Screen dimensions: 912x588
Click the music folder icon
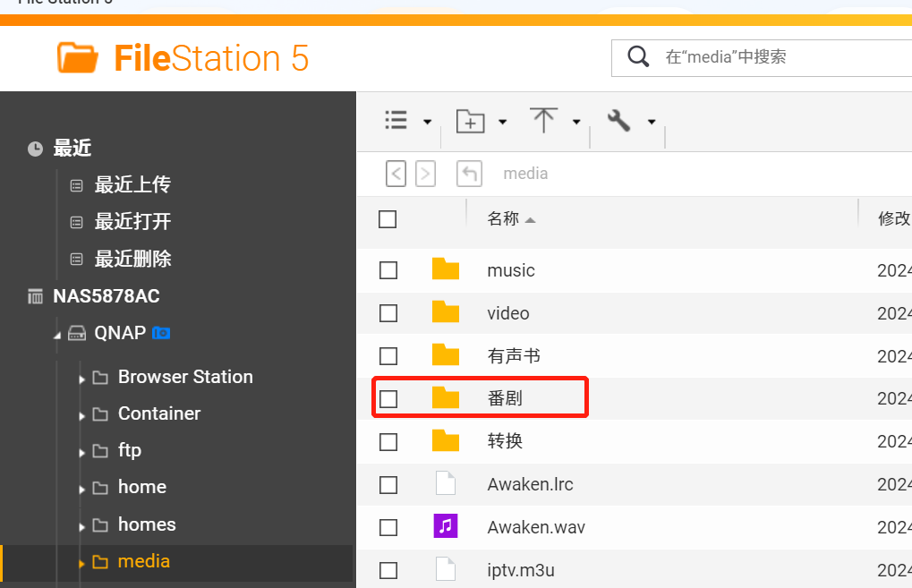pyautogui.click(x=446, y=269)
